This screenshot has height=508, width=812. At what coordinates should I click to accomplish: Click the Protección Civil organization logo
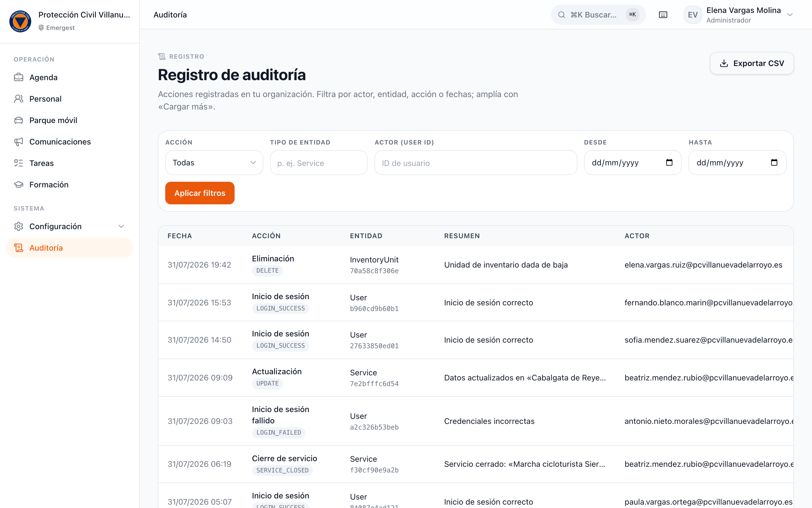(20, 21)
